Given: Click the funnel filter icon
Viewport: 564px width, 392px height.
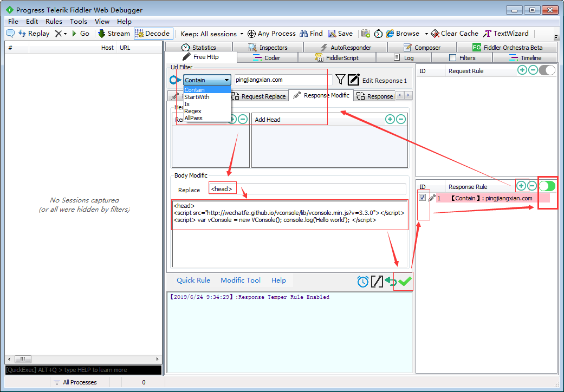Looking at the screenshot, I should [x=340, y=79].
